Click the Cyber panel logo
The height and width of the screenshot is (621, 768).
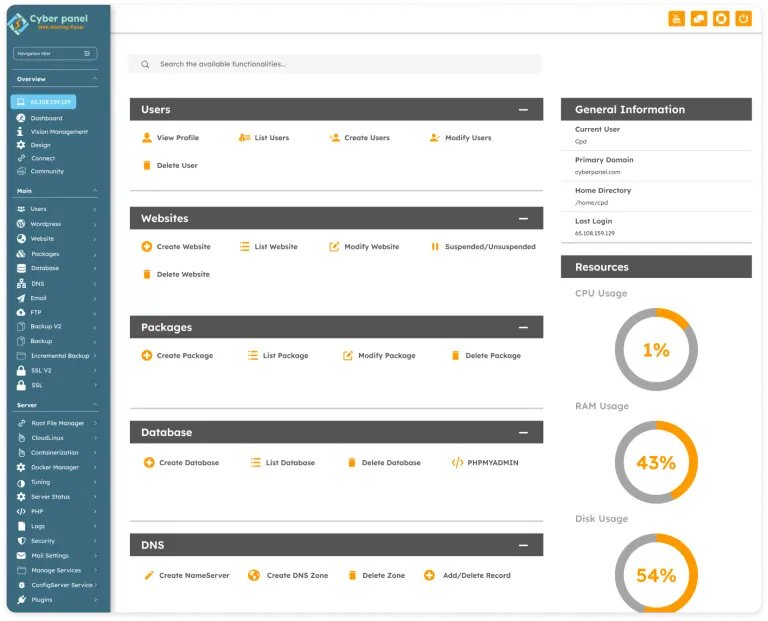pos(48,23)
